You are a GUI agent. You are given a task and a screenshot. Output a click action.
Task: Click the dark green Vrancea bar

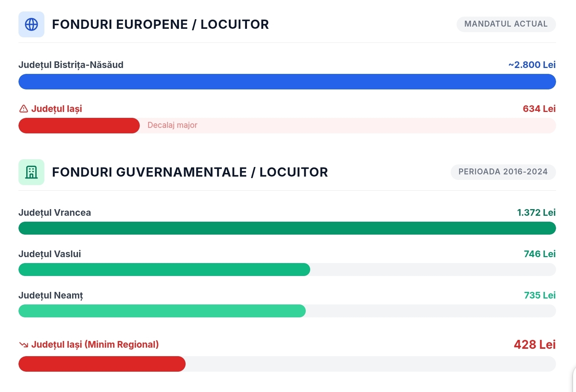coord(287,228)
